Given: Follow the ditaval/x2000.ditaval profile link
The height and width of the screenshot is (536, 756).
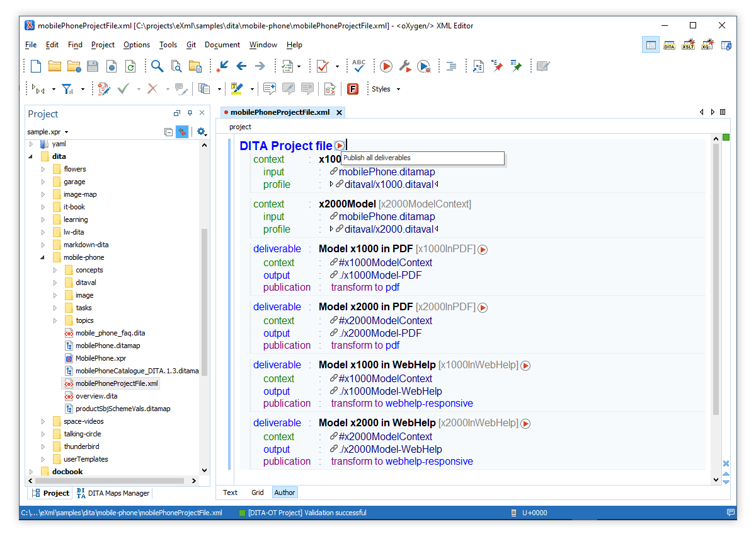Looking at the screenshot, I should click(x=389, y=230).
